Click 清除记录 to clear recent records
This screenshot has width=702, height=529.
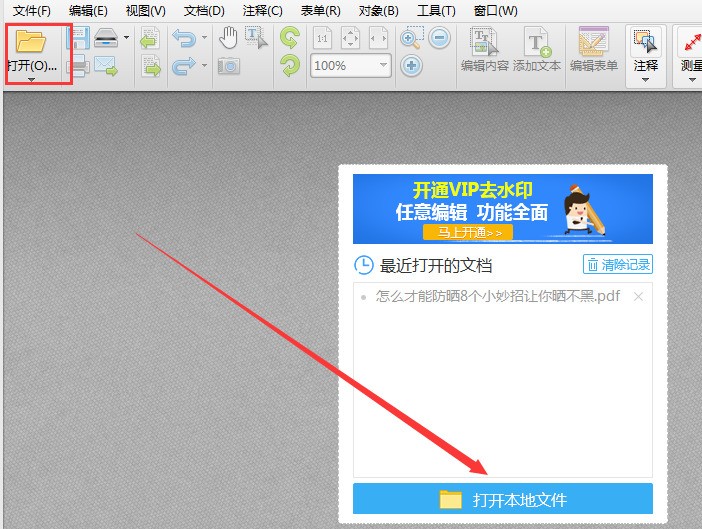[617, 265]
